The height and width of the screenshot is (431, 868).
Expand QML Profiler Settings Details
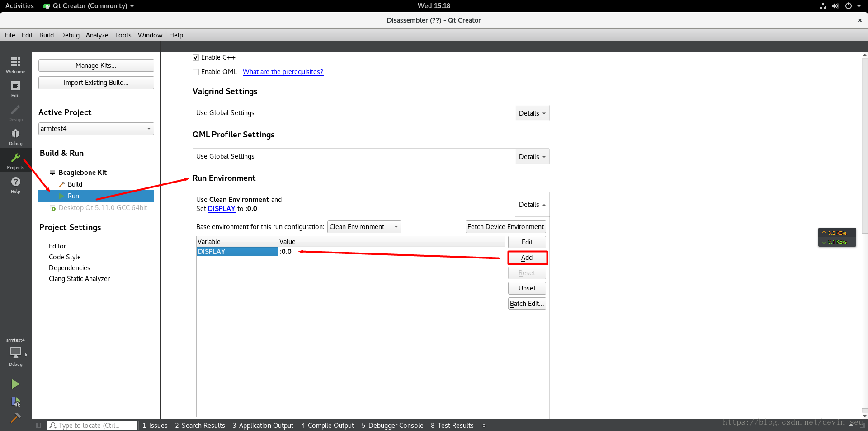(532, 157)
